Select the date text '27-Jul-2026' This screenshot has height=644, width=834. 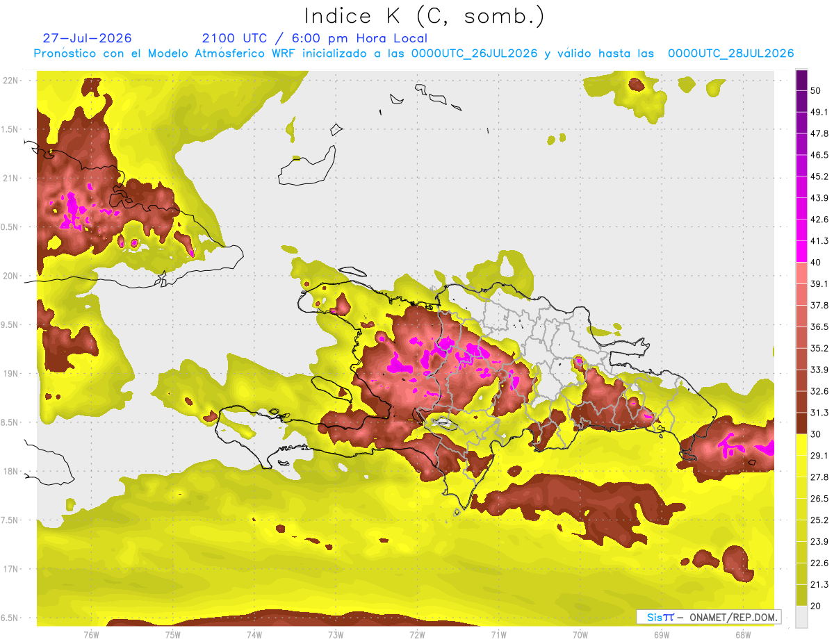87,38
